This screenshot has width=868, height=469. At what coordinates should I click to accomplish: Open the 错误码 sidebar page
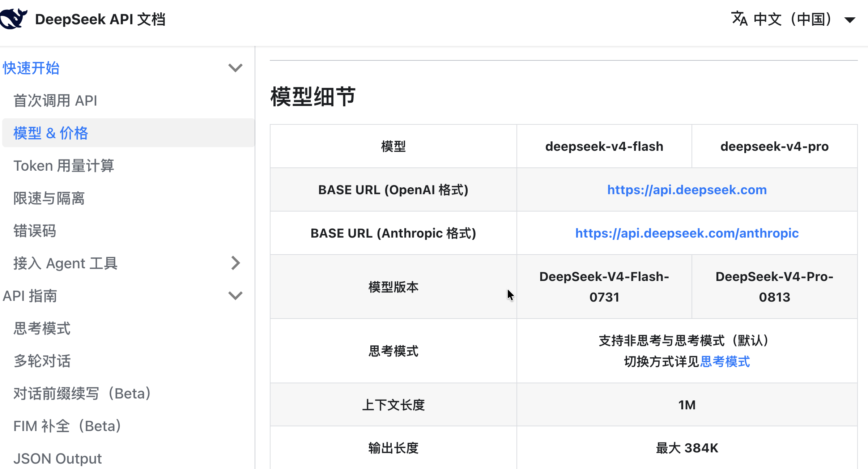(35, 231)
